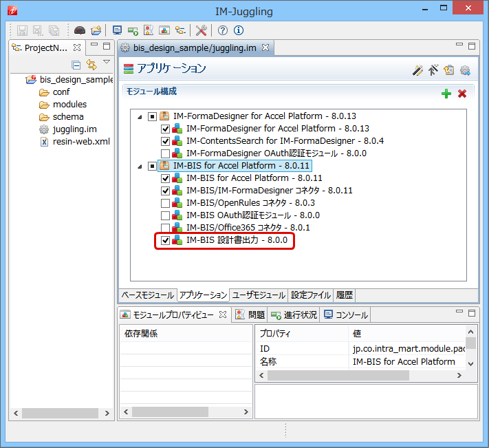Select the modules folder
489x448 pixels.
(63, 104)
